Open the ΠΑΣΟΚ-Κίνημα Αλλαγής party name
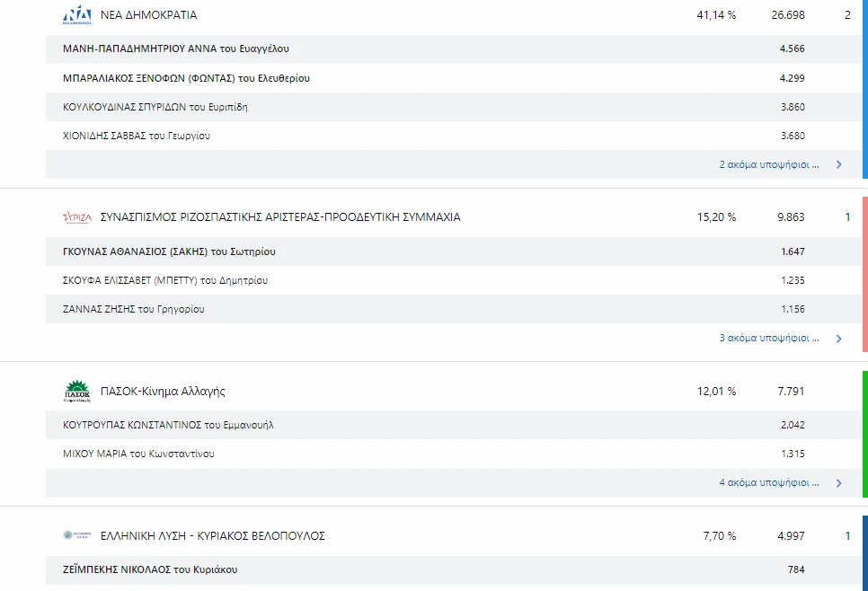 [163, 392]
